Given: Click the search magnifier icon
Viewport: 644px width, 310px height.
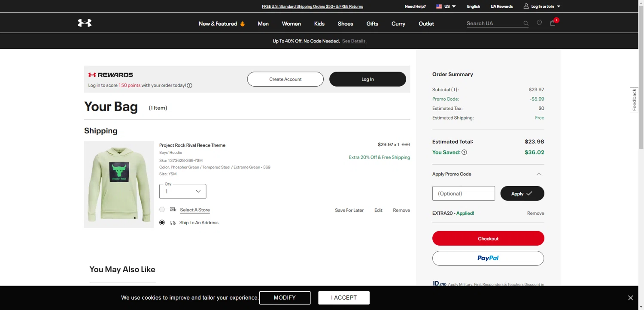Looking at the screenshot, I should coord(526,24).
